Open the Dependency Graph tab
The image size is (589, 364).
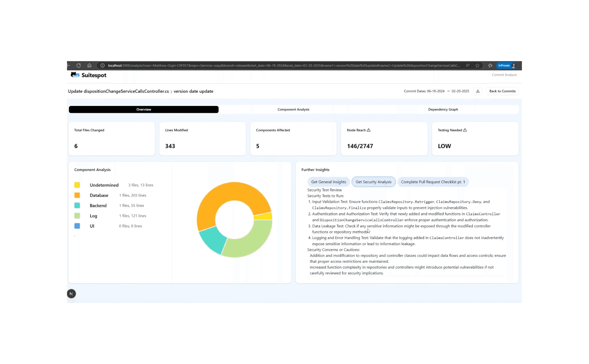coord(443,109)
